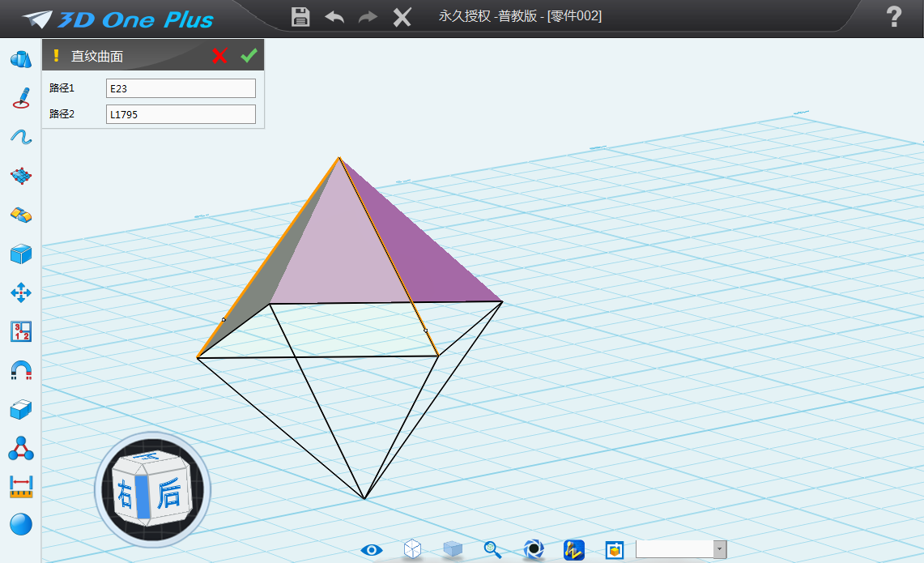Open the yellow-blue feature modeling tool
924x563 pixels.
click(20, 215)
